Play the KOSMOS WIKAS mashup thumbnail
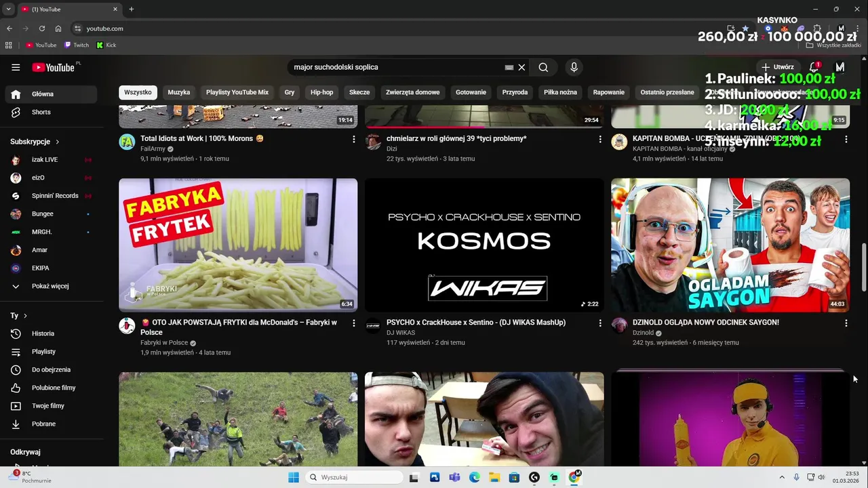This screenshot has width=868, height=488. [484, 245]
